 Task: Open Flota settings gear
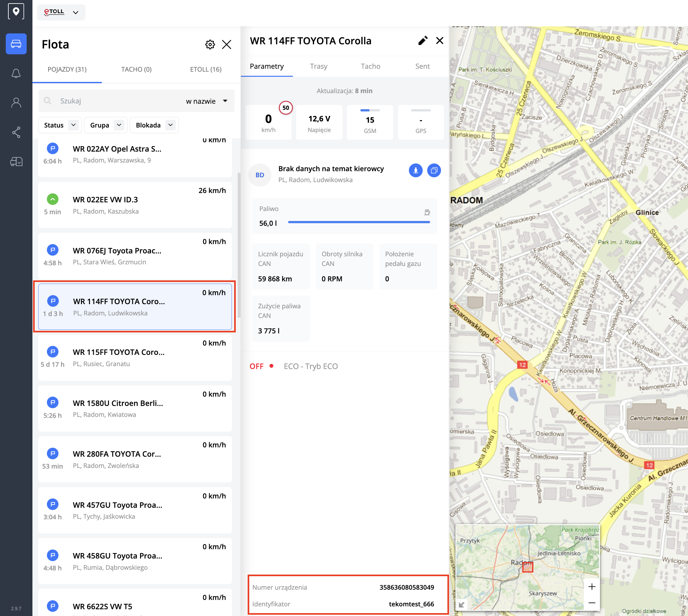[x=210, y=44]
